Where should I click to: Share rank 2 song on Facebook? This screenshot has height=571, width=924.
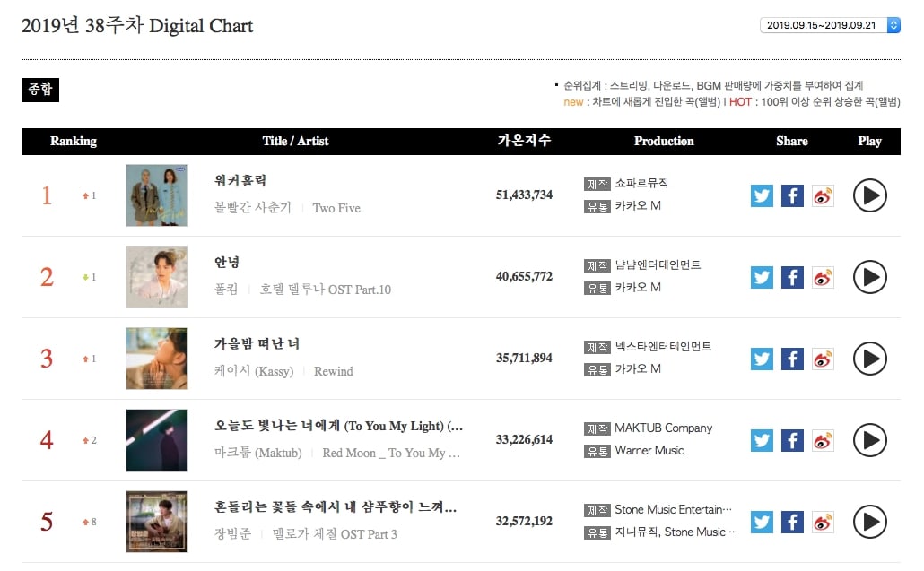(792, 277)
